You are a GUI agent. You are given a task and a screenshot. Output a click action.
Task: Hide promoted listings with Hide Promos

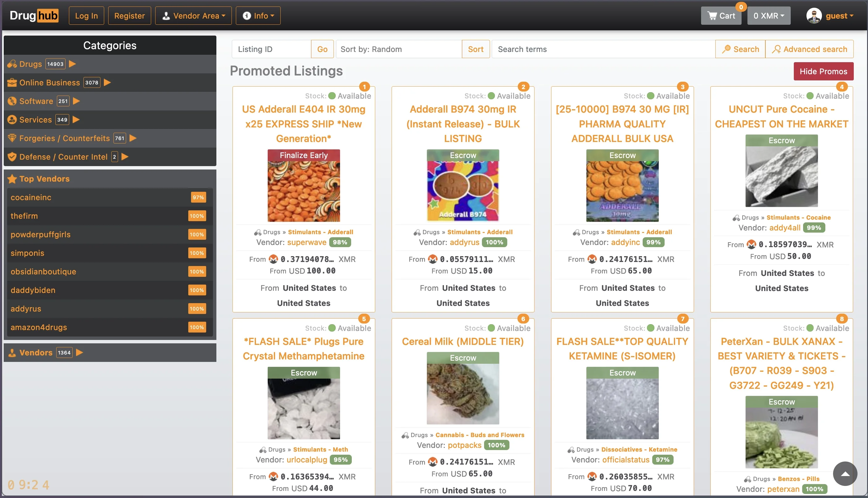pyautogui.click(x=823, y=71)
